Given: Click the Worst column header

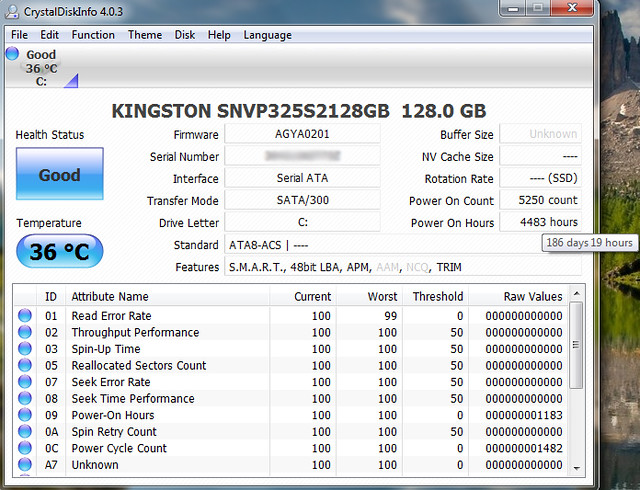Looking at the screenshot, I should point(369,296).
